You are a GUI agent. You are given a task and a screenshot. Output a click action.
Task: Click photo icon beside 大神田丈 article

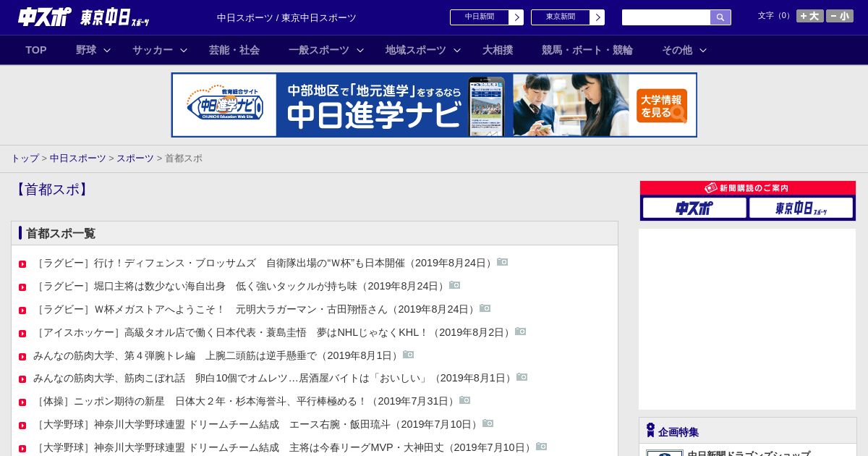542,447
